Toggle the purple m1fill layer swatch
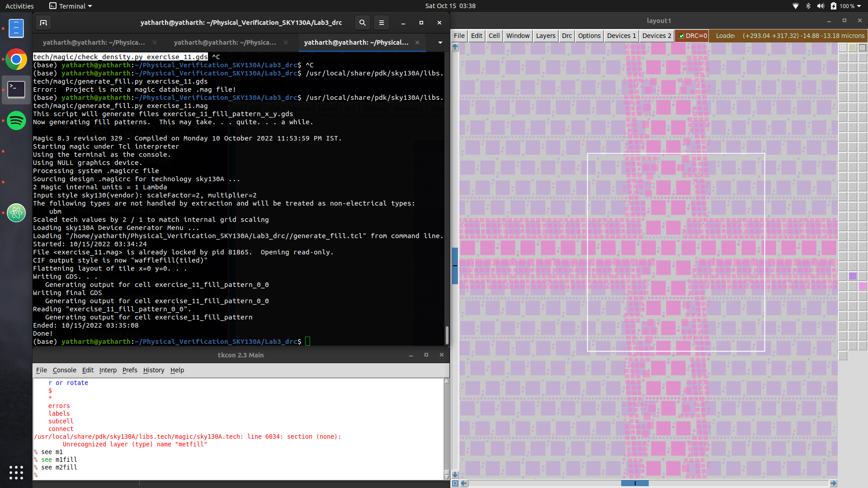868x488 pixels. pos(853,276)
